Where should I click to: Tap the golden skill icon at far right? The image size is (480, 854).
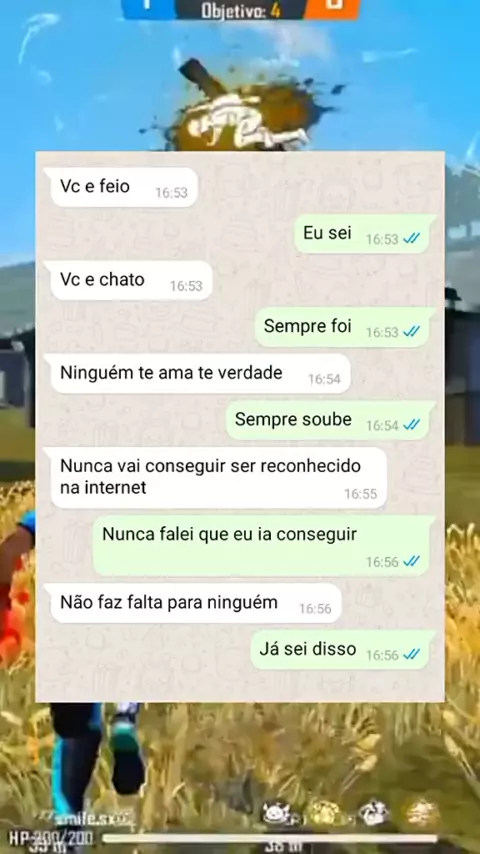[423, 813]
